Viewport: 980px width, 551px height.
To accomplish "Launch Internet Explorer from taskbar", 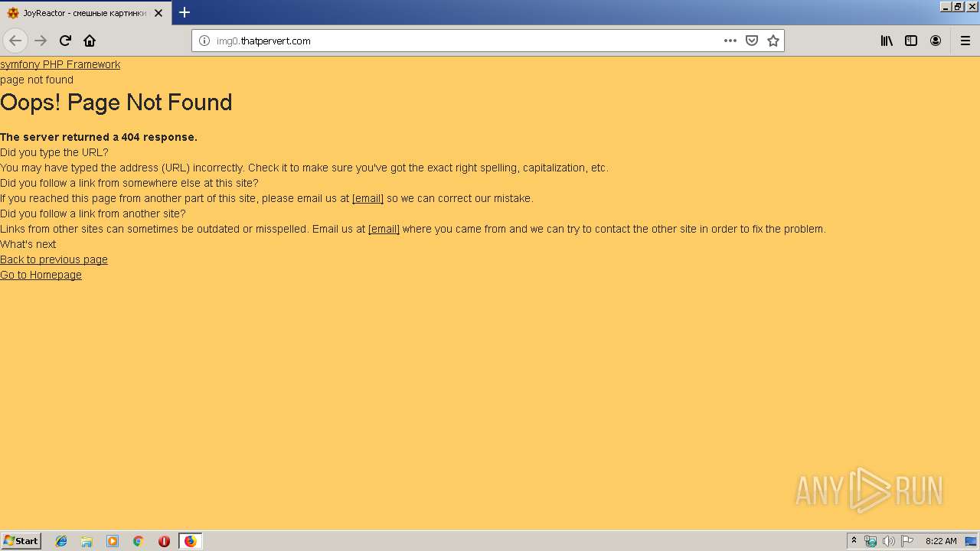I will (61, 541).
